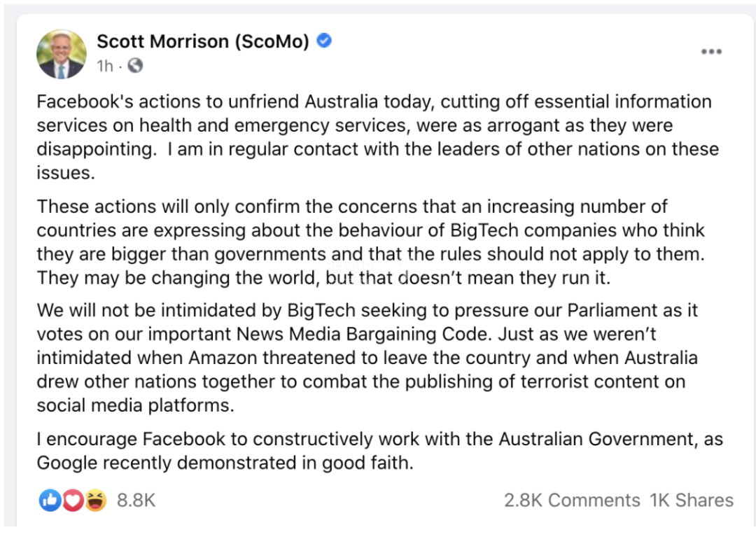Image resolution: width=756 pixels, height=544 pixels.
Task: Open the post's 1h timestamp link
Action: 104,66
